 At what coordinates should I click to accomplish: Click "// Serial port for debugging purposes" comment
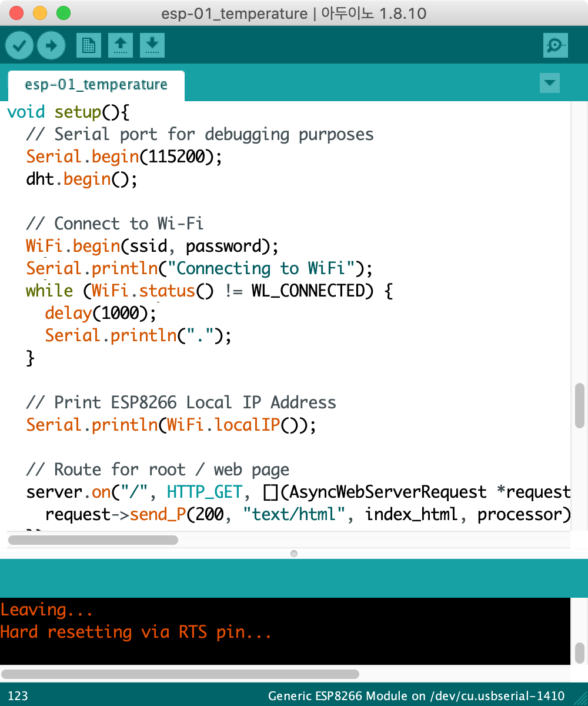coord(200,134)
